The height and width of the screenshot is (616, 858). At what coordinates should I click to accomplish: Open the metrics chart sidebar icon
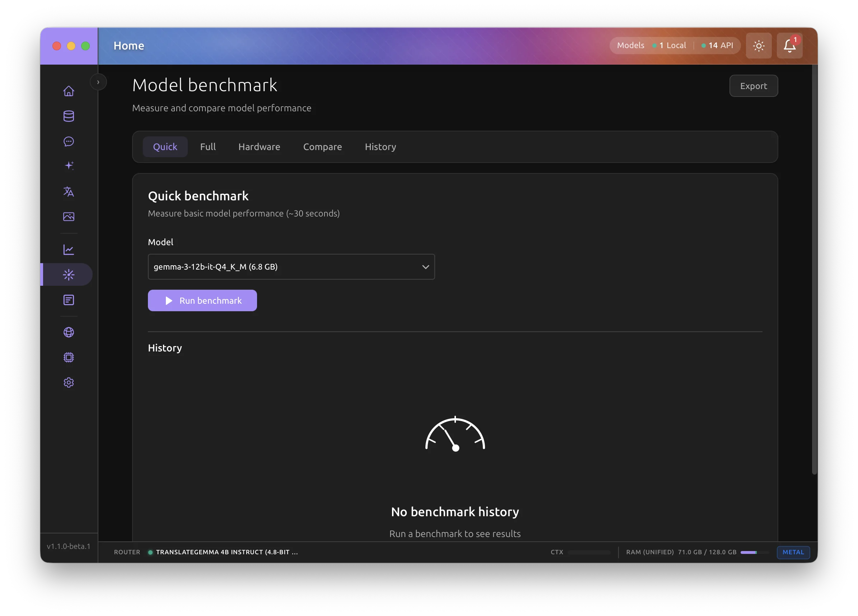coord(69,249)
